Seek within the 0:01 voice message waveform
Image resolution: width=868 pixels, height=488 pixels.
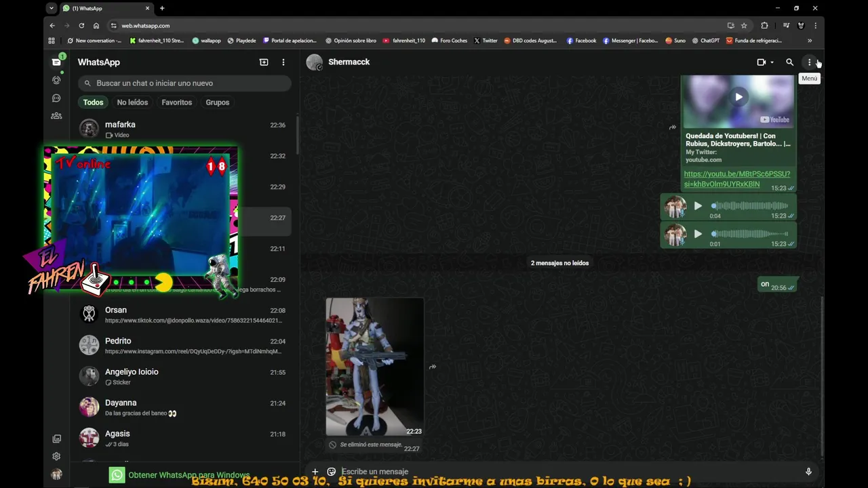point(750,234)
